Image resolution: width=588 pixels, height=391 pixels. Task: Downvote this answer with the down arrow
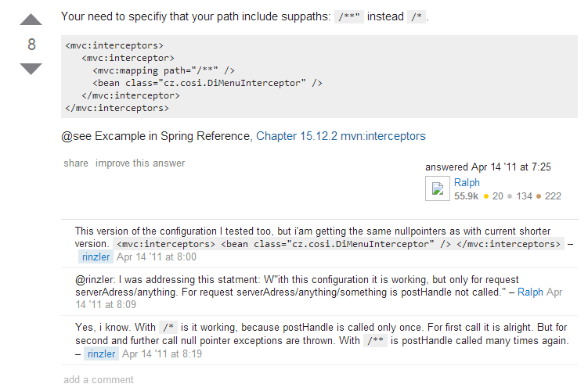pyautogui.click(x=31, y=69)
